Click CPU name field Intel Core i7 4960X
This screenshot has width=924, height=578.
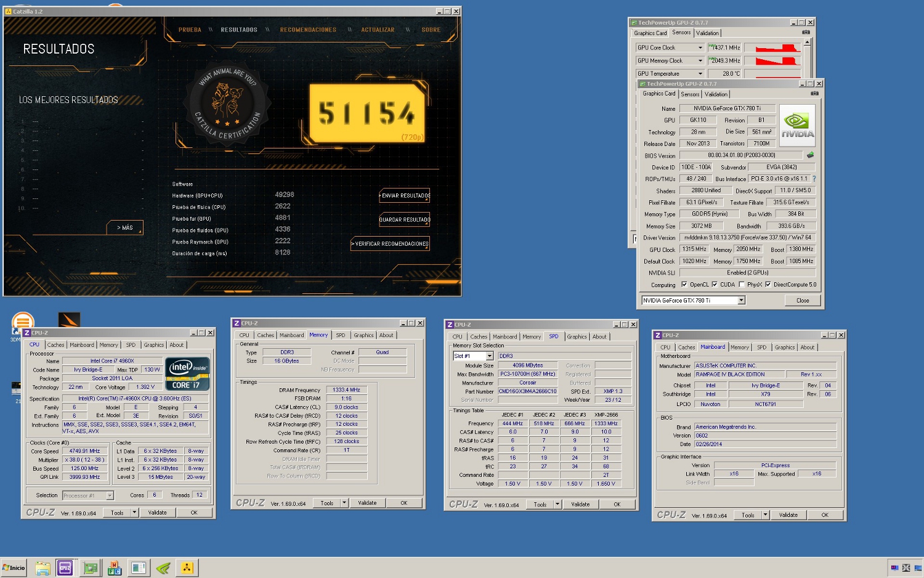coord(112,361)
